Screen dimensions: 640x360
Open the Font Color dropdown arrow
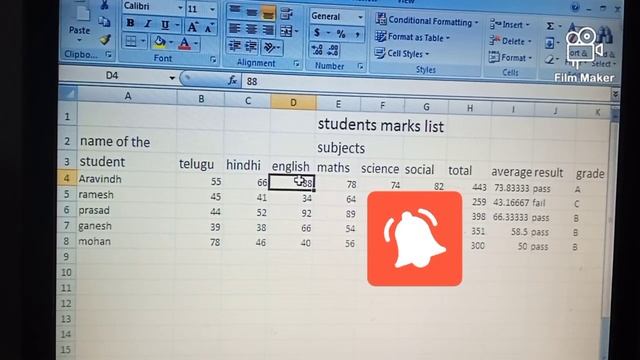[x=196, y=44]
